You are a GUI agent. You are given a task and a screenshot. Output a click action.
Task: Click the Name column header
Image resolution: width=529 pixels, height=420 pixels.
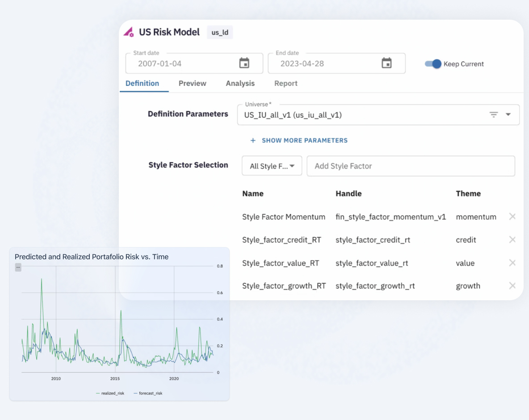[x=253, y=193]
